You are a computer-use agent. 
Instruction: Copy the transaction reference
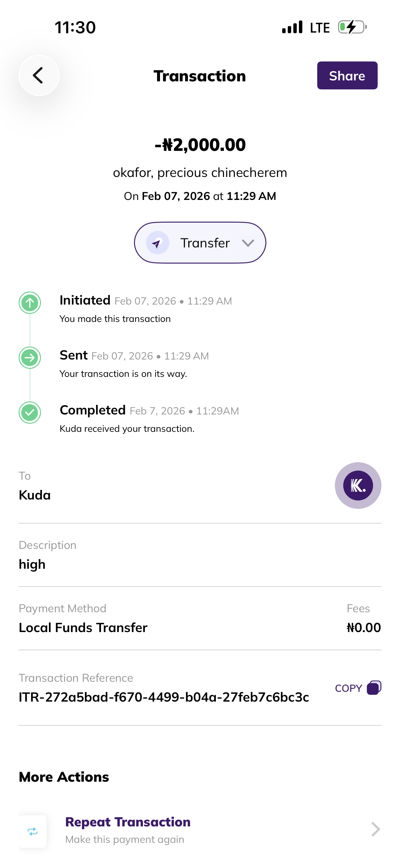coord(349,688)
